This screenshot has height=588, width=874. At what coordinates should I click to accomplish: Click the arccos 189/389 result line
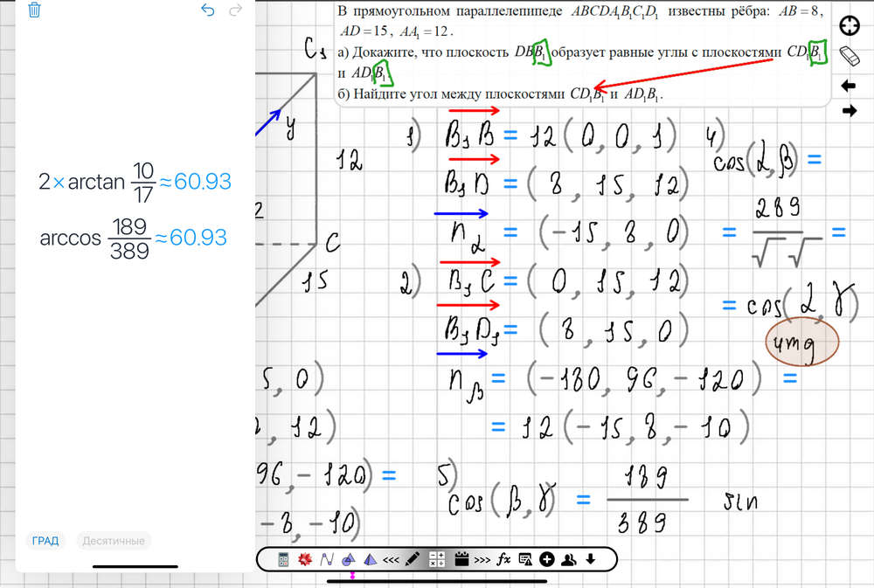click(x=135, y=239)
